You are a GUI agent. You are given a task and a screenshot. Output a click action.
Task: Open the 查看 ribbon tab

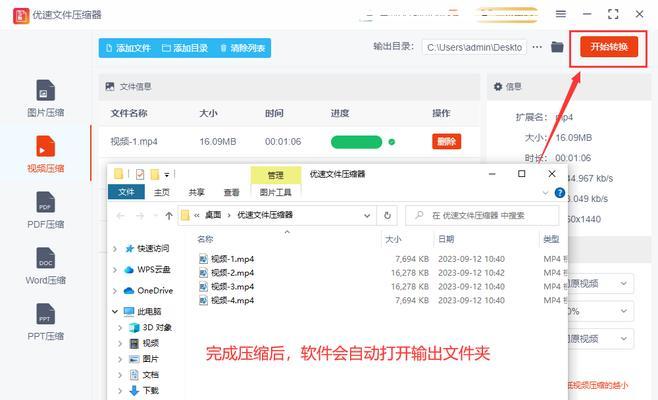point(231,192)
